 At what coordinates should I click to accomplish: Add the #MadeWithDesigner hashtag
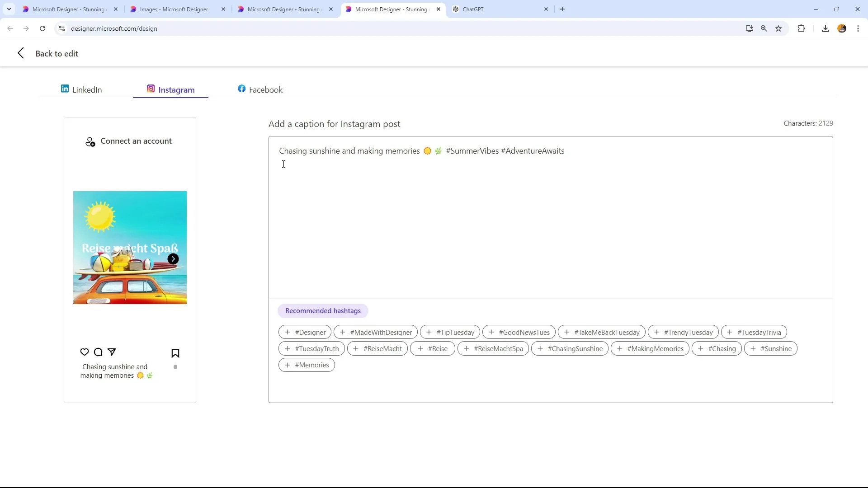376,332
